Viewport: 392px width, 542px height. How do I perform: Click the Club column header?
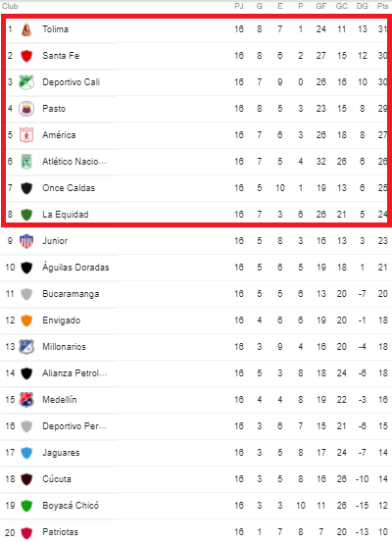point(10,6)
